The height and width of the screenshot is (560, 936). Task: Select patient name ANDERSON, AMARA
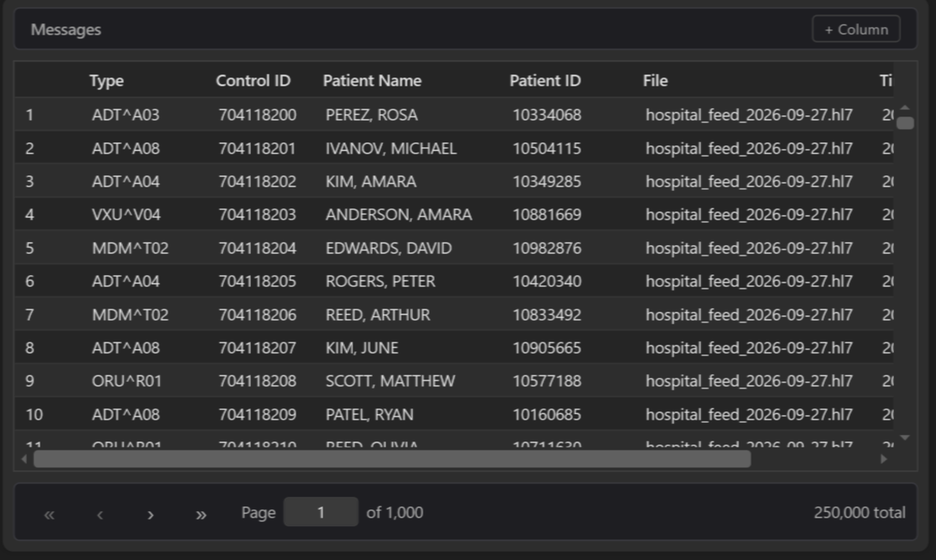click(x=399, y=215)
